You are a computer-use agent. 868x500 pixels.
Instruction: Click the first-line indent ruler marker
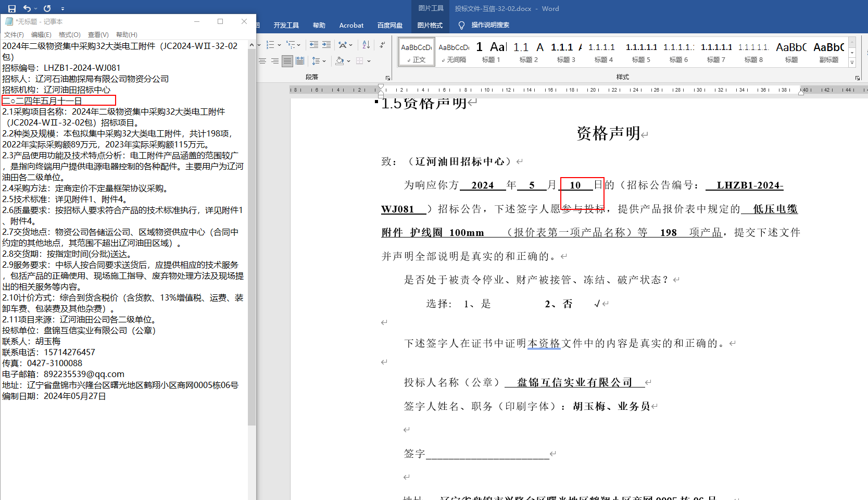tap(381, 86)
